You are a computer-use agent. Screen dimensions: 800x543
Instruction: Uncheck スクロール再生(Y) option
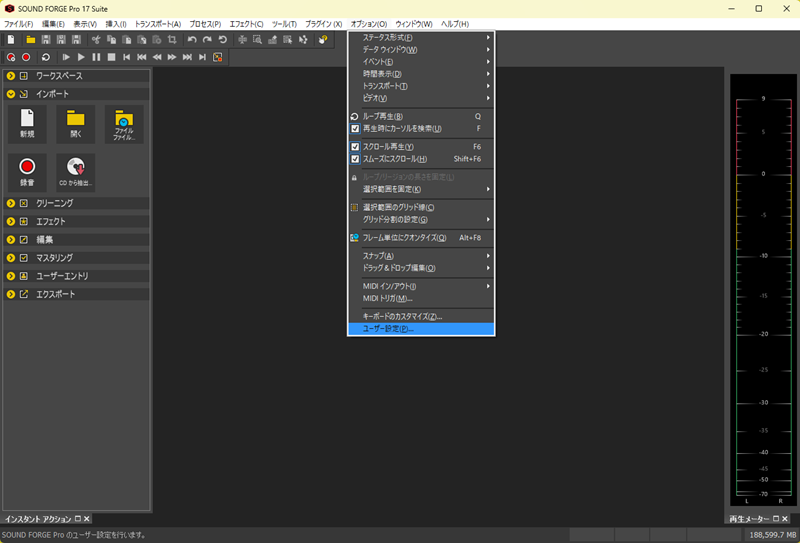click(421, 146)
